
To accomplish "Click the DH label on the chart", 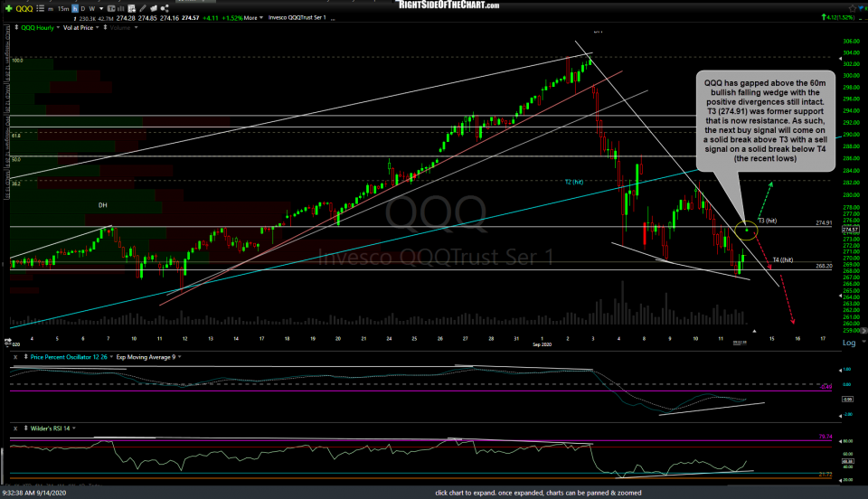I will point(103,205).
